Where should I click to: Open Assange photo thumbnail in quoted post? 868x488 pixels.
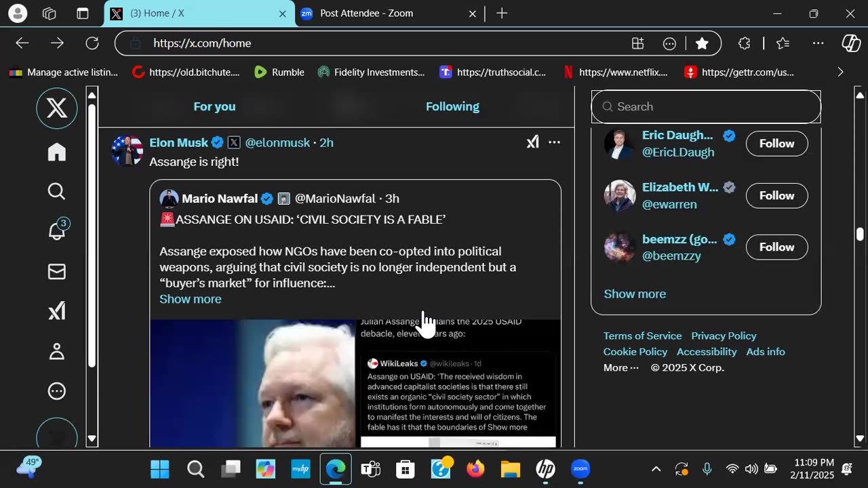(252, 384)
